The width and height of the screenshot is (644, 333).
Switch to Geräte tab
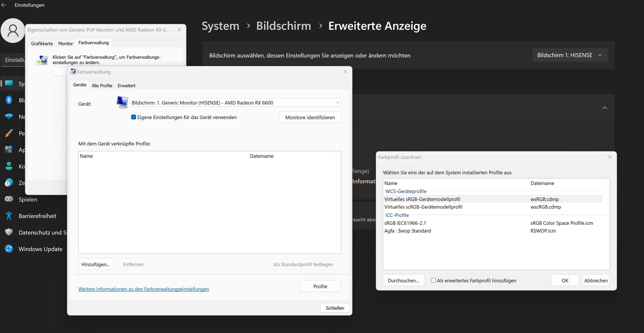80,85
